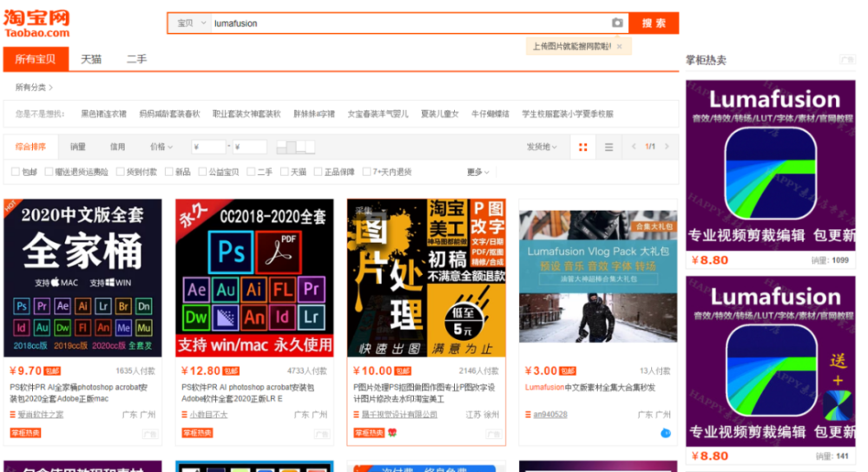
Task: Expand 更多 filter options
Action: 477,172
